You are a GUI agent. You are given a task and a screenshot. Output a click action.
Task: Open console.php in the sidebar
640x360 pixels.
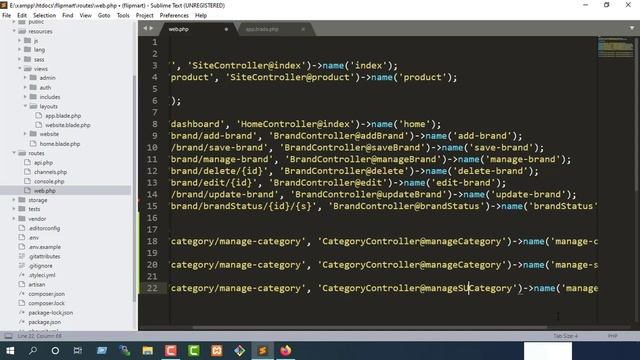pos(49,181)
